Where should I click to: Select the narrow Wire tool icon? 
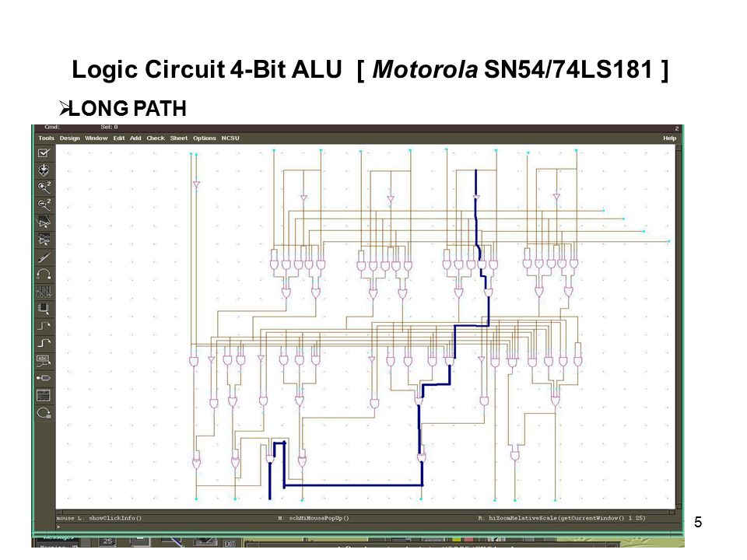pos(44,326)
